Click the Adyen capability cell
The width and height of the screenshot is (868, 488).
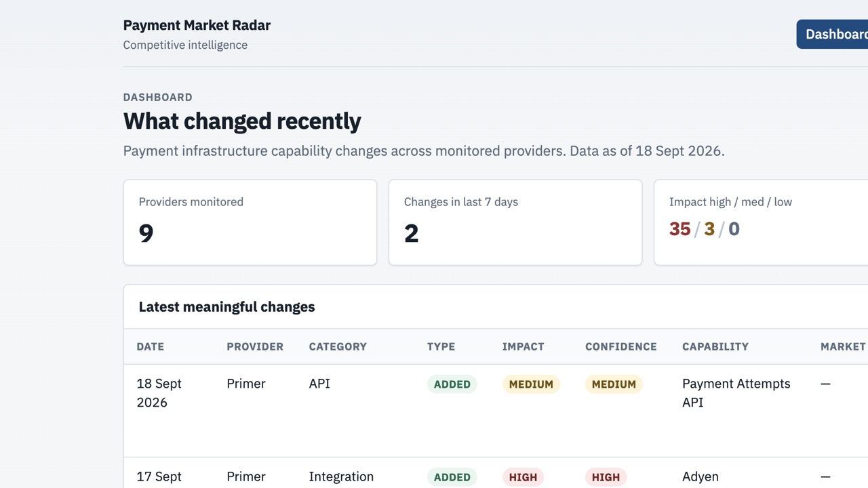tap(701, 477)
